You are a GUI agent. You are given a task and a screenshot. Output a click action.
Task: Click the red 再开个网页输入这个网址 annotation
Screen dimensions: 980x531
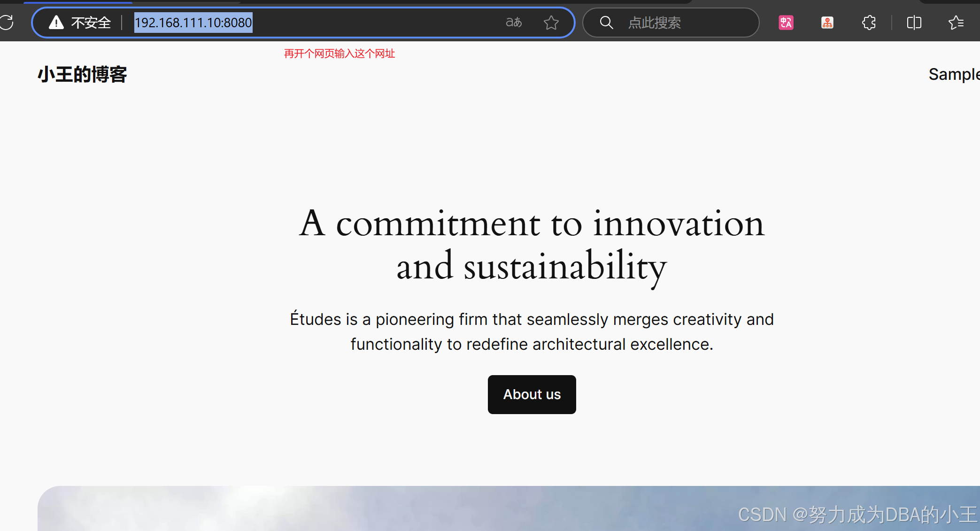point(339,54)
